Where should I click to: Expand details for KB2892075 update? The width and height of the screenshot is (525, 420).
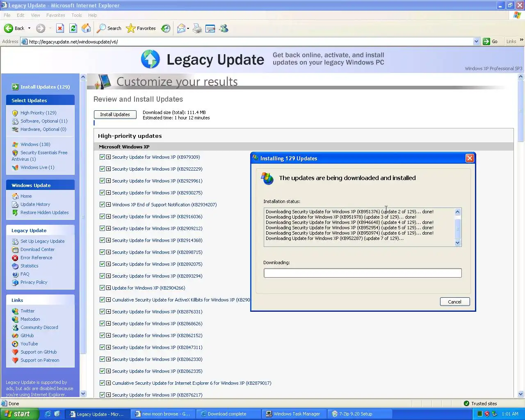(x=108, y=264)
